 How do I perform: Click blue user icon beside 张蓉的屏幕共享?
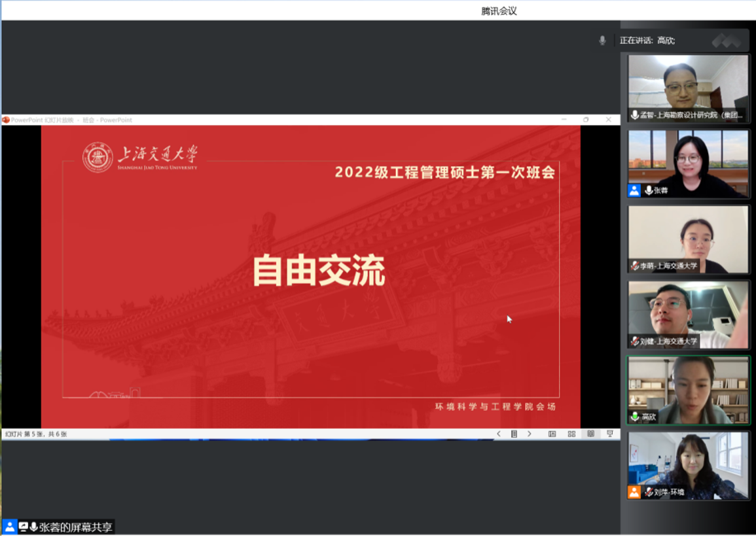coord(9,527)
